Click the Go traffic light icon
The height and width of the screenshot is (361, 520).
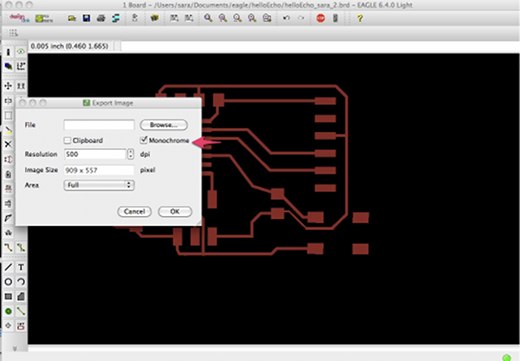tap(335, 18)
